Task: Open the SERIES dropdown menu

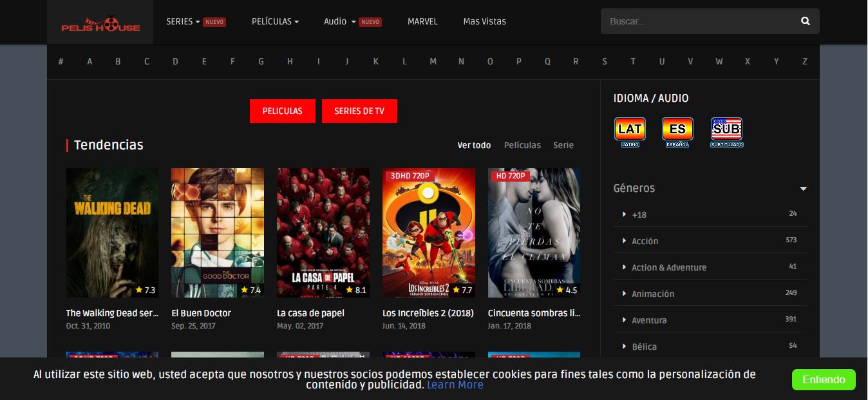Action: [180, 21]
